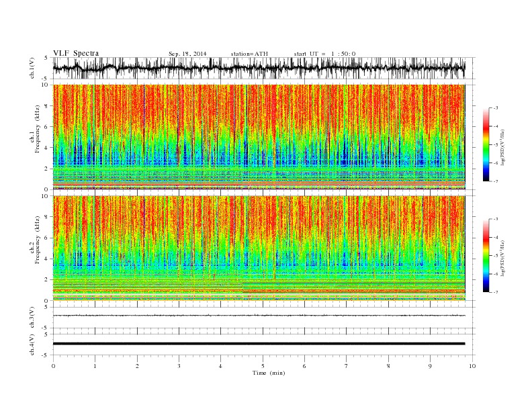Viewport: 532px width, 411px height.
Task: Click the "5" volt tick on ch.3(V) axis
Action: coord(46,307)
